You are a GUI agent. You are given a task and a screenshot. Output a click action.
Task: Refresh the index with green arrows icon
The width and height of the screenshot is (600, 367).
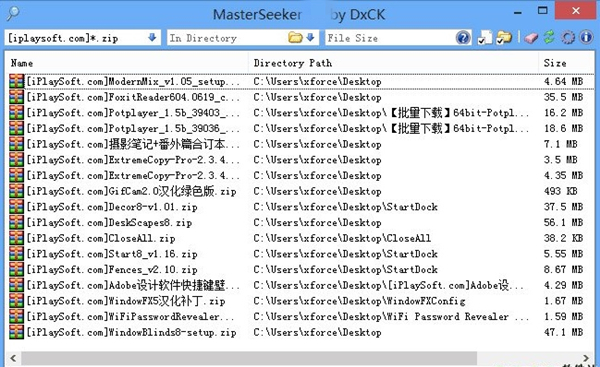tap(549, 37)
